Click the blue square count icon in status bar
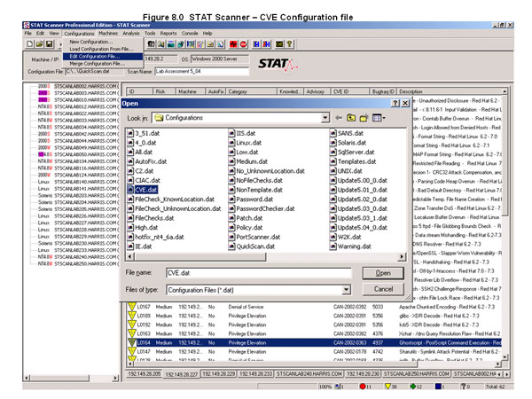Image resolution: width=532 pixels, height=399 pixels. [x=438, y=386]
